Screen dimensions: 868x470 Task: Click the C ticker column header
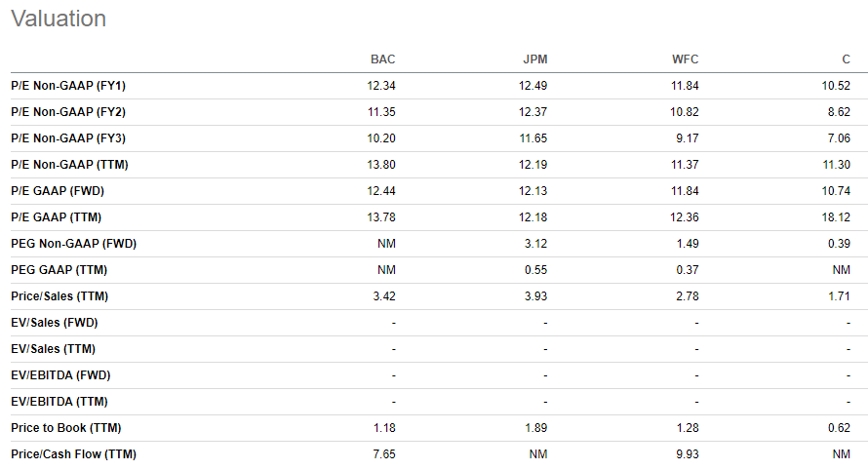click(x=846, y=59)
